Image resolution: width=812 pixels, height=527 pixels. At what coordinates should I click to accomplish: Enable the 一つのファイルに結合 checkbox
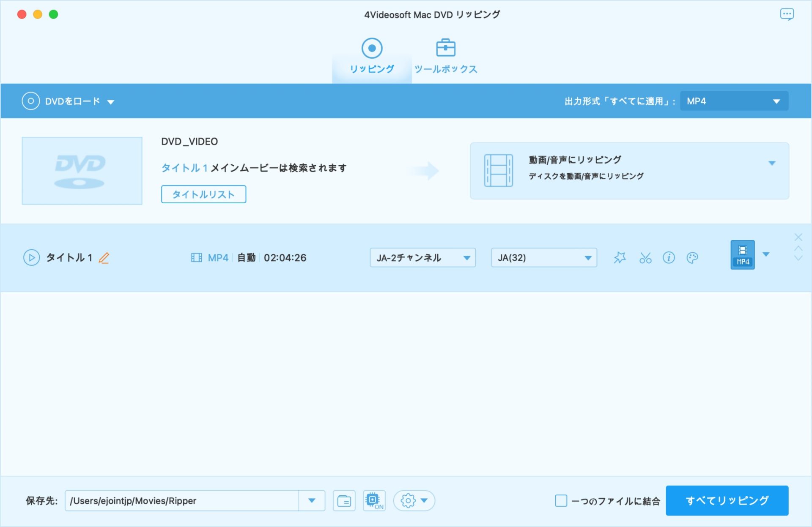(x=560, y=500)
